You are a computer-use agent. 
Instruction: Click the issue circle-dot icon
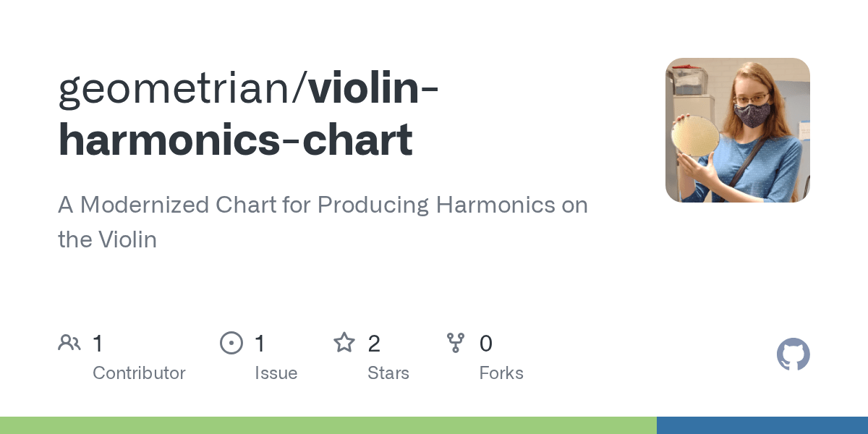click(x=231, y=343)
